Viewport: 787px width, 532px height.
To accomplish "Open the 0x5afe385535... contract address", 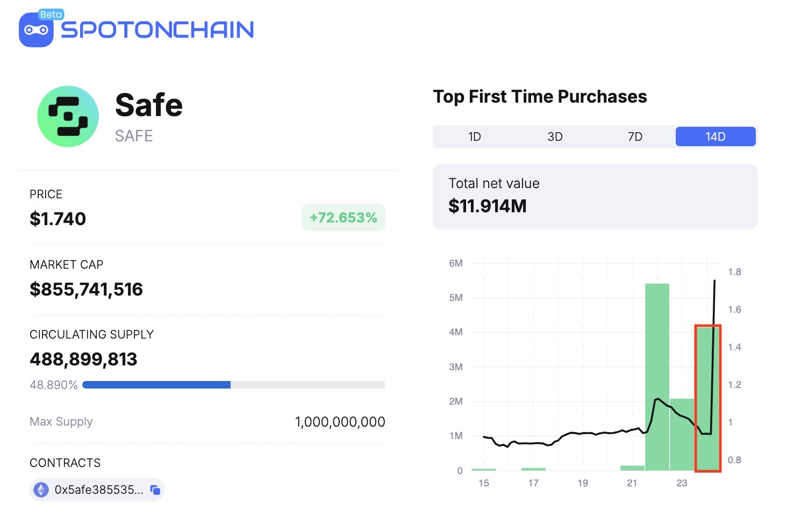I will pyautogui.click(x=99, y=490).
